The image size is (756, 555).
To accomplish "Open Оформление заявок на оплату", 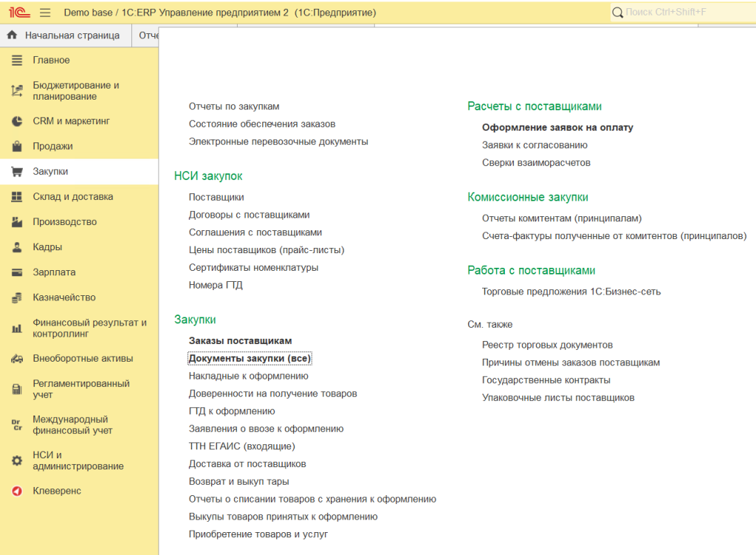I will pos(557,127).
